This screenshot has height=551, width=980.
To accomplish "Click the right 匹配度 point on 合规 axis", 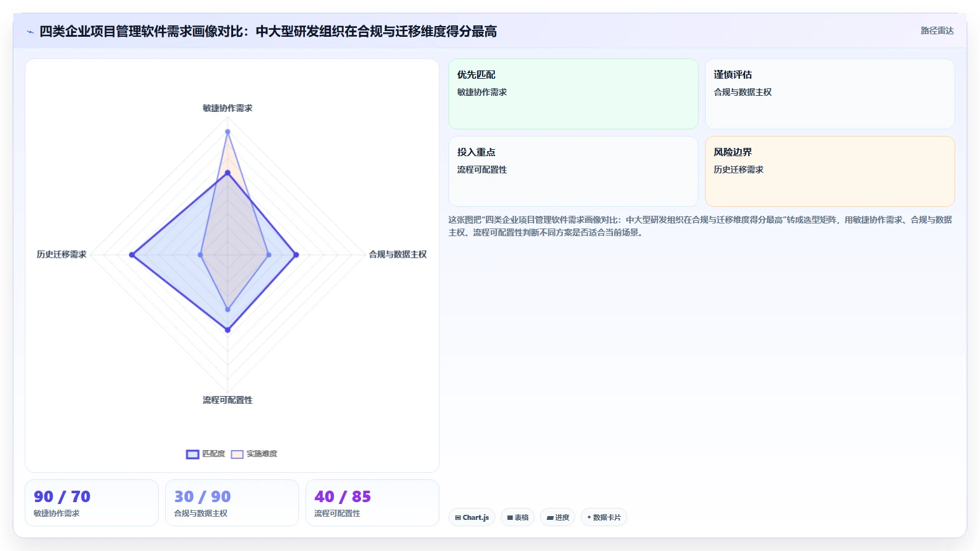I will [x=296, y=255].
